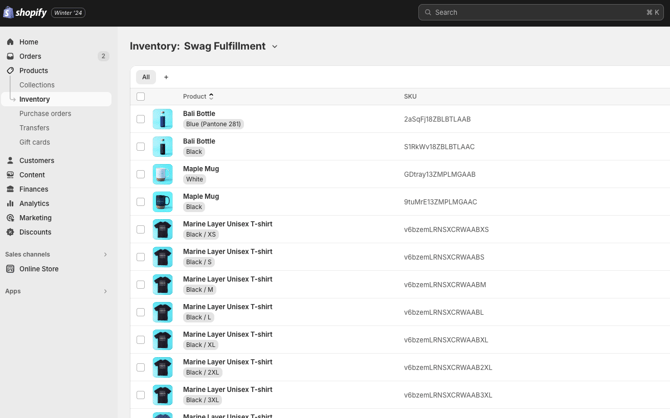This screenshot has width=670, height=418.
Task: Check the T-shirt Black / M row
Action: (x=141, y=285)
